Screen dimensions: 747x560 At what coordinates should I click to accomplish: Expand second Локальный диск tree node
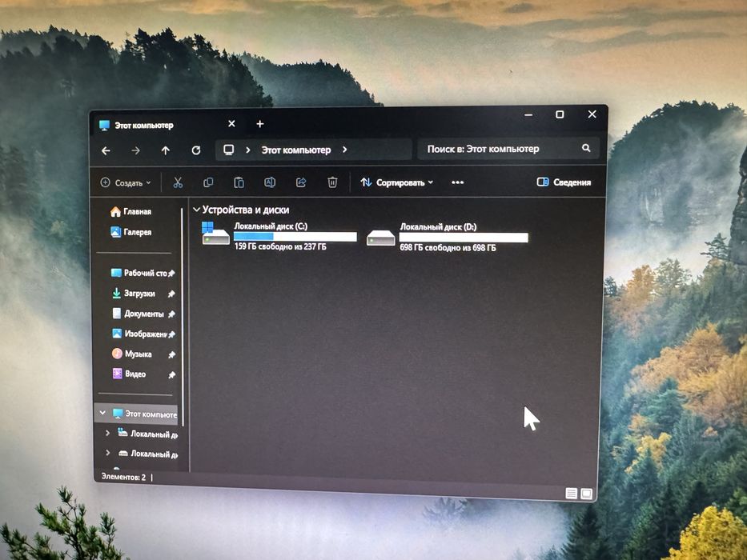tap(107, 453)
